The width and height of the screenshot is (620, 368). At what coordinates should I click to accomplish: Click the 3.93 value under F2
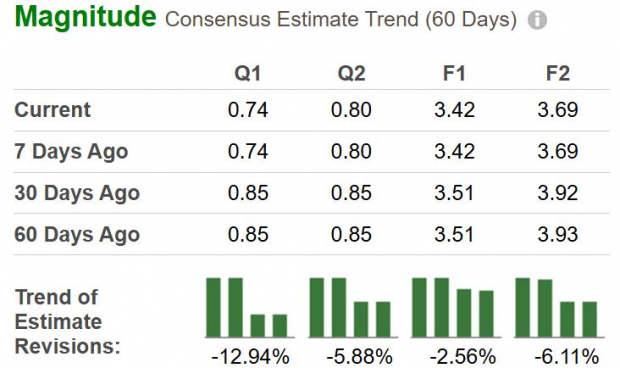coord(558,234)
